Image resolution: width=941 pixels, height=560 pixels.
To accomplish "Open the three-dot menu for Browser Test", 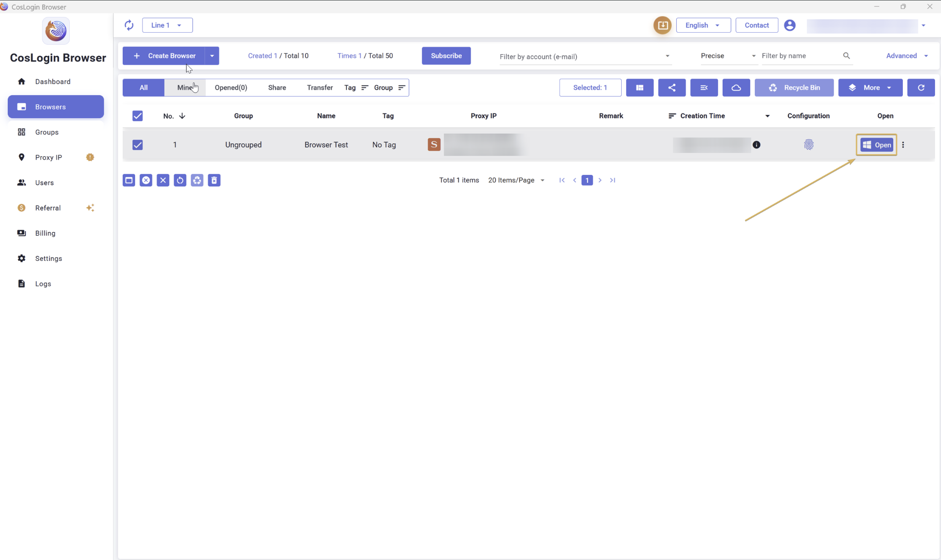I will pyautogui.click(x=903, y=145).
